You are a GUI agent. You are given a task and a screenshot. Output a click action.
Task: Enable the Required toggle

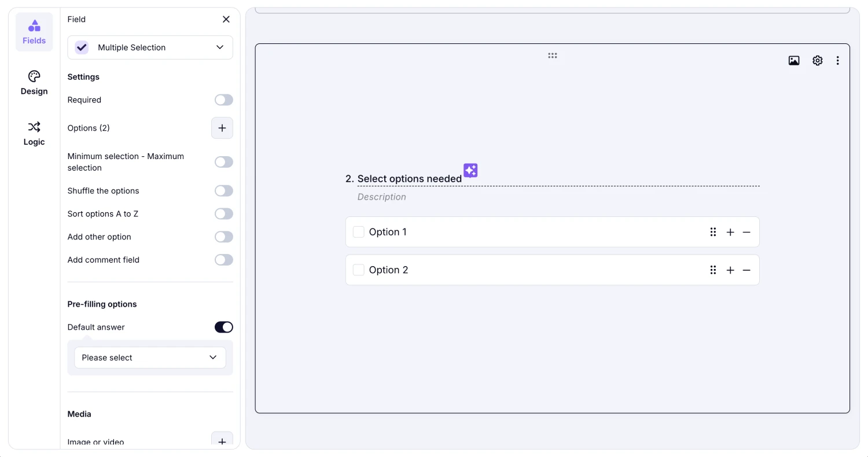[x=223, y=100]
